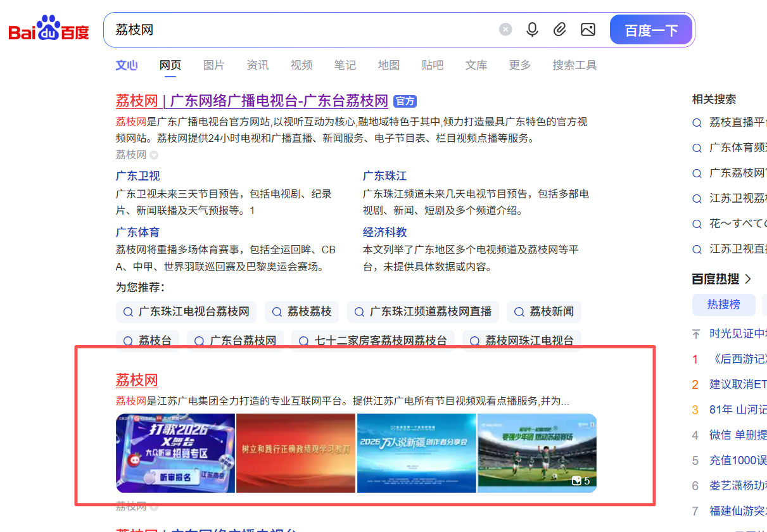Open the 图片 tab

pyautogui.click(x=214, y=65)
